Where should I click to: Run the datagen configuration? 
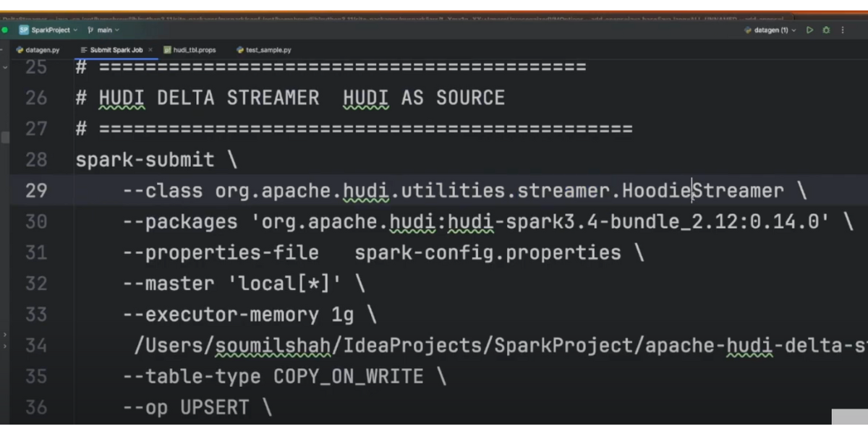(809, 30)
